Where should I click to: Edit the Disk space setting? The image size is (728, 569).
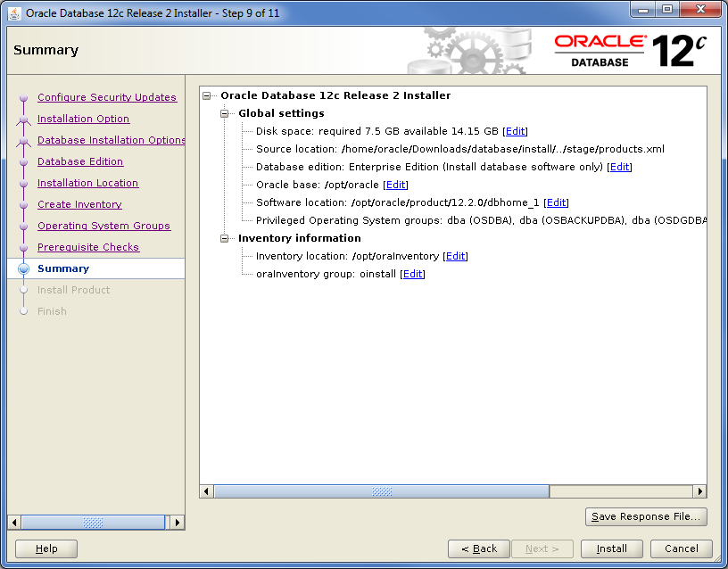515,131
